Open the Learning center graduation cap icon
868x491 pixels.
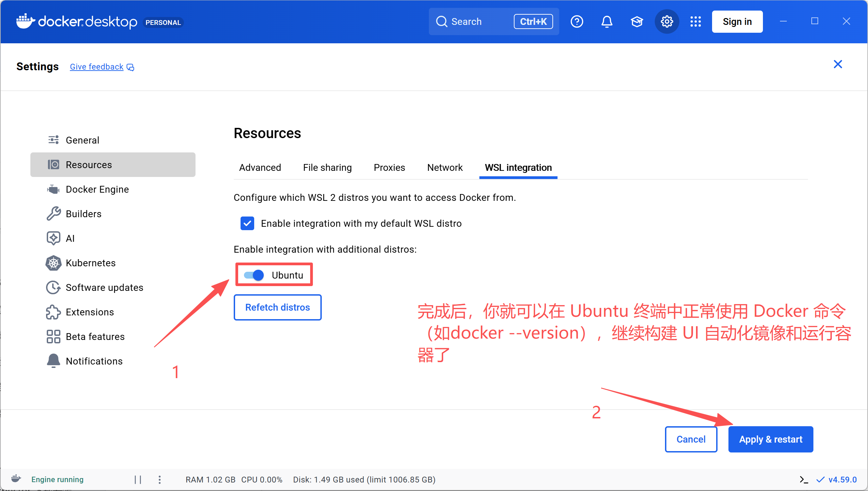637,21
